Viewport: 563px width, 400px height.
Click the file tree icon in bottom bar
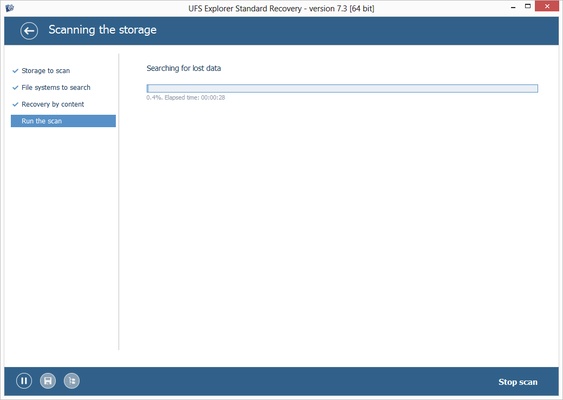point(72,381)
